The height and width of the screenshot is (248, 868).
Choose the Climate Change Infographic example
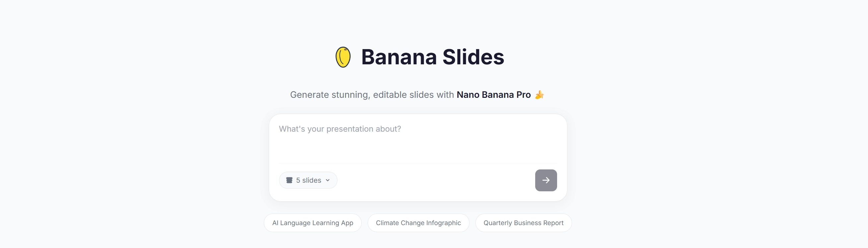418,223
